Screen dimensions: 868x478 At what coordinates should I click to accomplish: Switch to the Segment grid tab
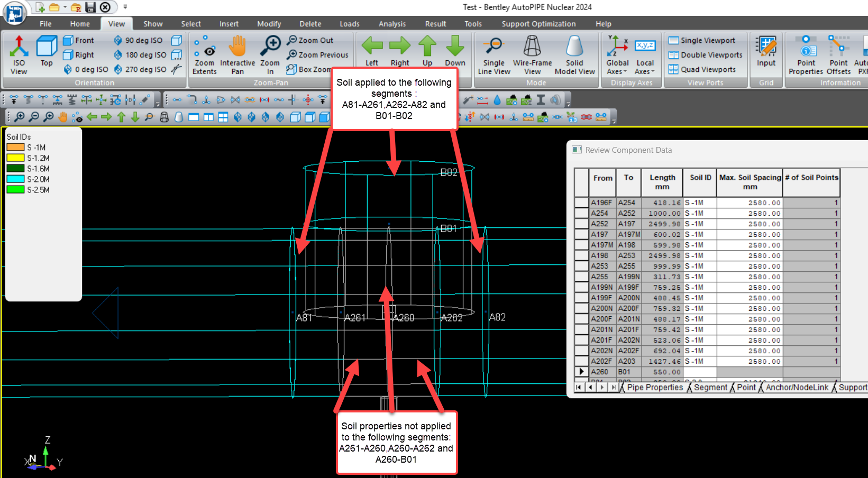click(710, 388)
